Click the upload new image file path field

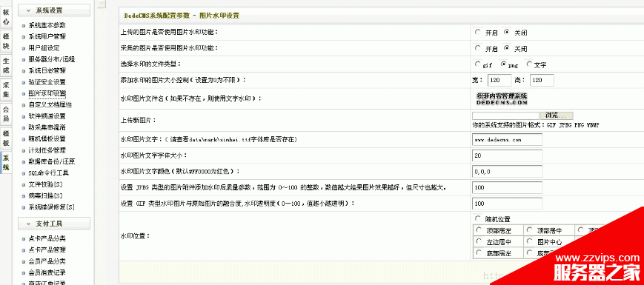[505, 115]
